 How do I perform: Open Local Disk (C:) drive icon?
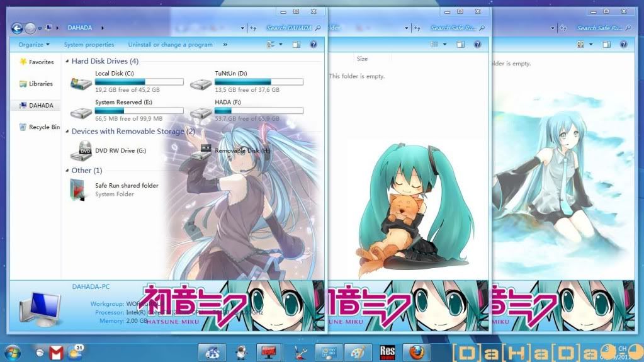coord(81,84)
